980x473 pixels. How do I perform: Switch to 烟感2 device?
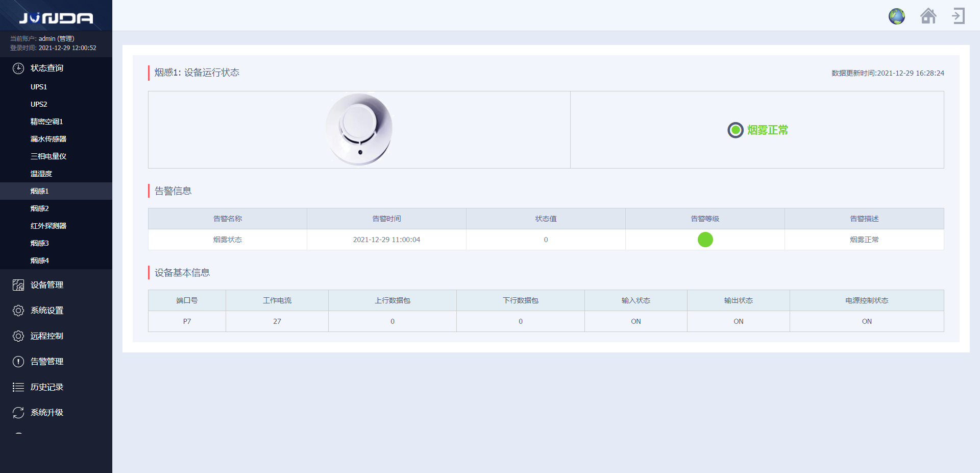click(39, 208)
